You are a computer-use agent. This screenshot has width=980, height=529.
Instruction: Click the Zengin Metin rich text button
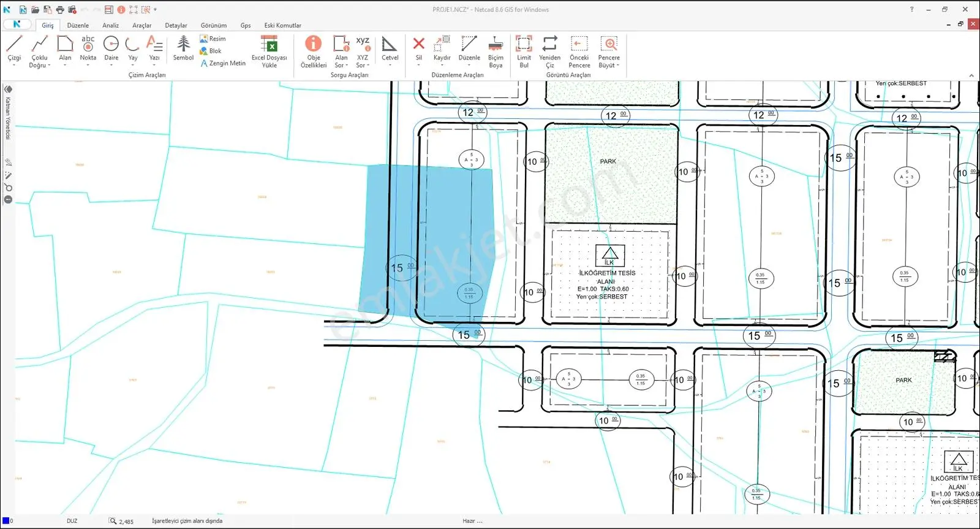tap(223, 63)
